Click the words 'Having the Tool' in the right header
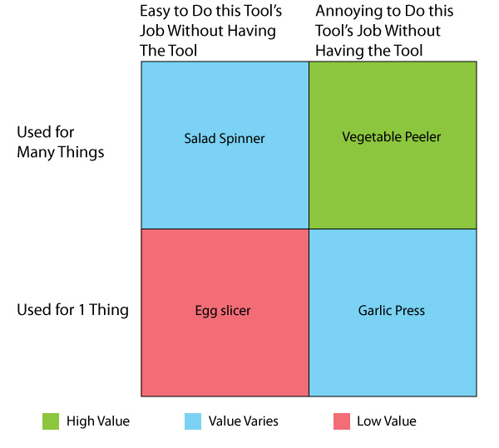The width and height of the screenshot is (499, 448). coord(369,51)
